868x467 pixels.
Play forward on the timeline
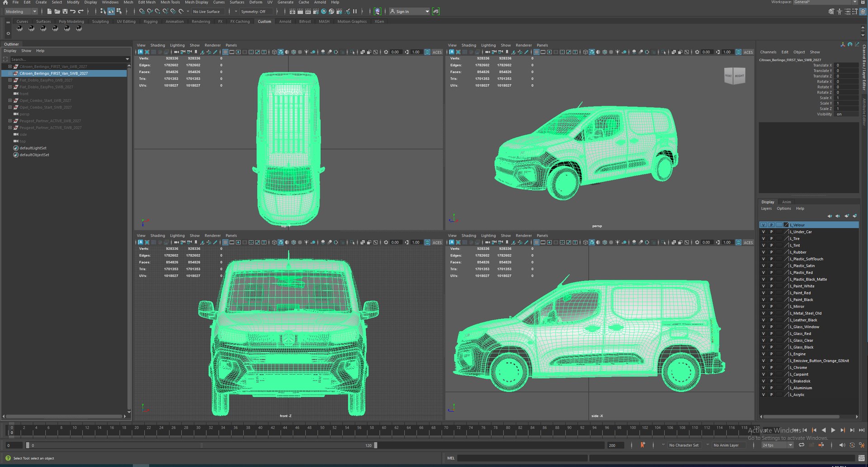pos(833,430)
